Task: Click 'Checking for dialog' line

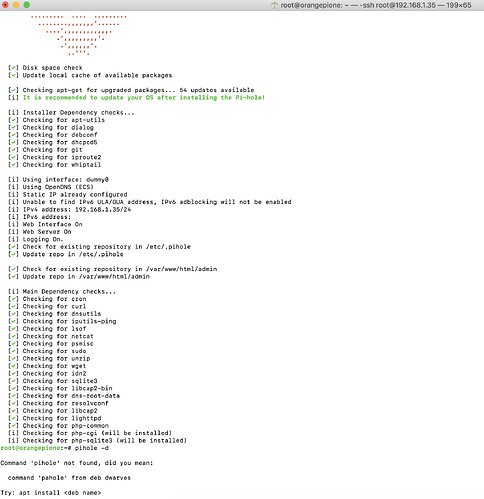Action: pyautogui.click(x=51, y=128)
